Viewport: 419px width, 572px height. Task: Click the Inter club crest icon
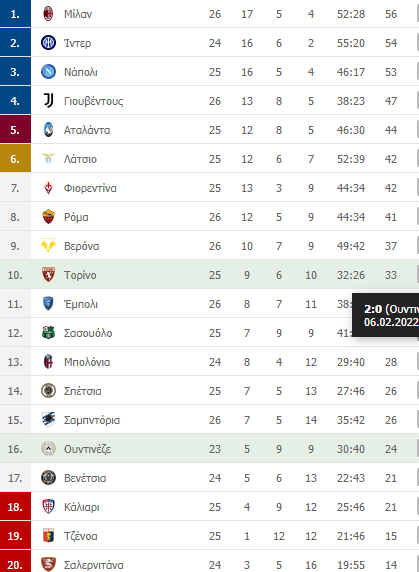48,43
